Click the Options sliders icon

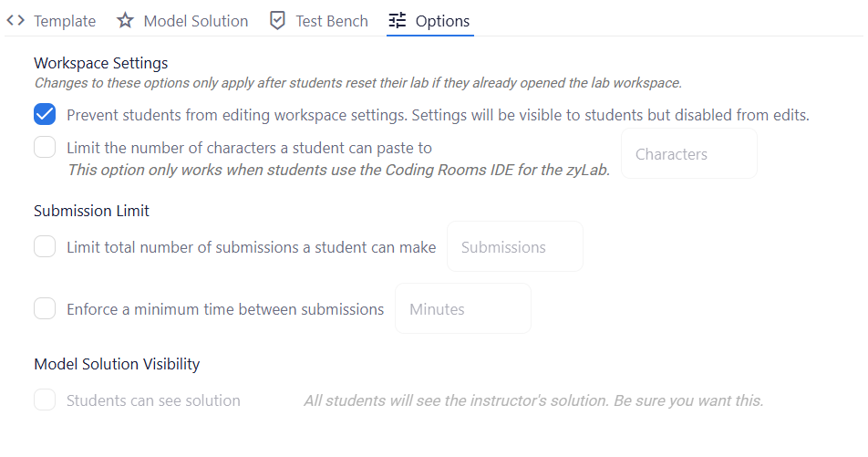click(x=398, y=20)
